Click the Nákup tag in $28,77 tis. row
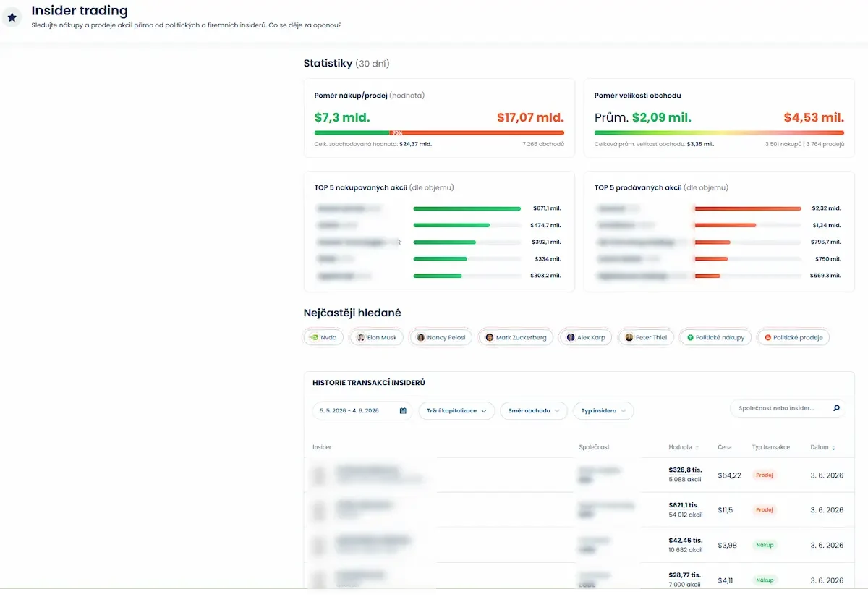Image resolution: width=868 pixels, height=597 pixels. (x=765, y=580)
